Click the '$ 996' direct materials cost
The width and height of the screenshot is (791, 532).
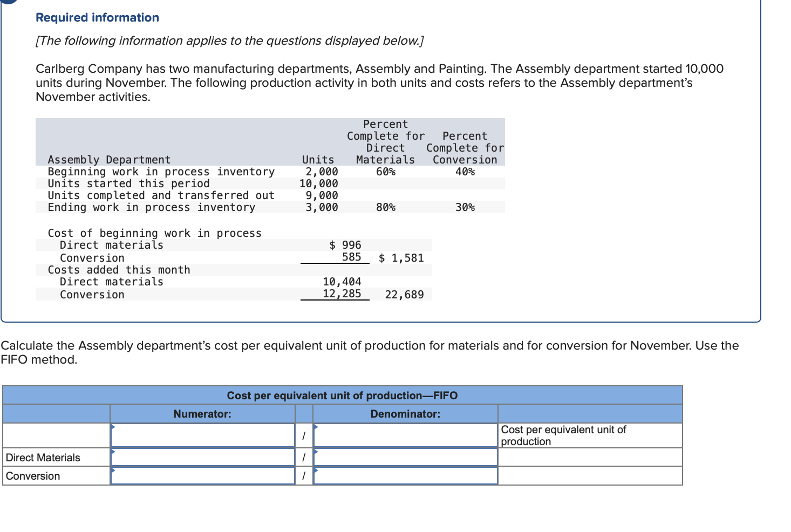345,245
